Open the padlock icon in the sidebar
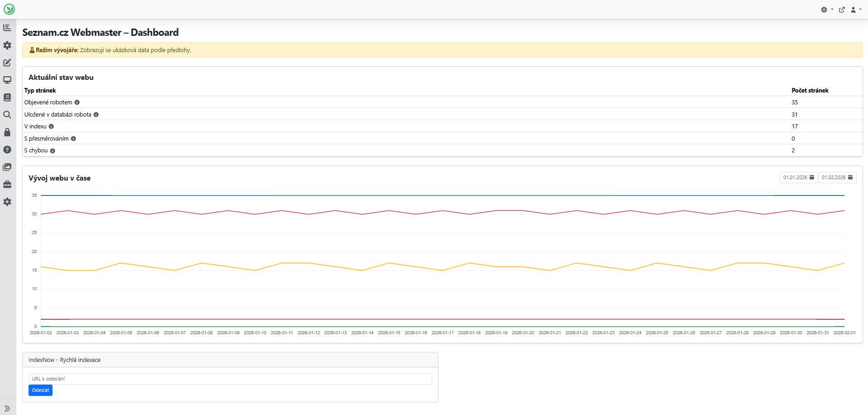 pos(7,132)
